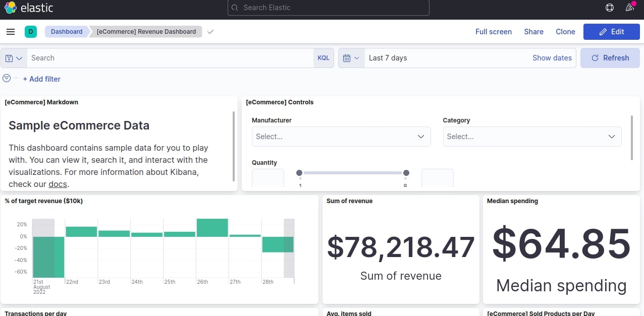The height and width of the screenshot is (316, 644).
Task: Click Add filter link
Action: click(x=42, y=79)
